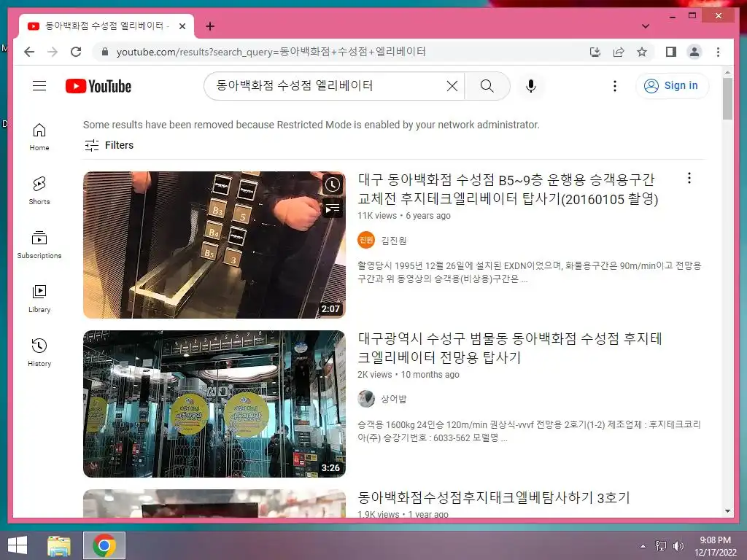This screenshot has height=560, width=747.
Task: Select the 동아백화점 수성점 엘리베이터 tab
Action: [106, 26]
